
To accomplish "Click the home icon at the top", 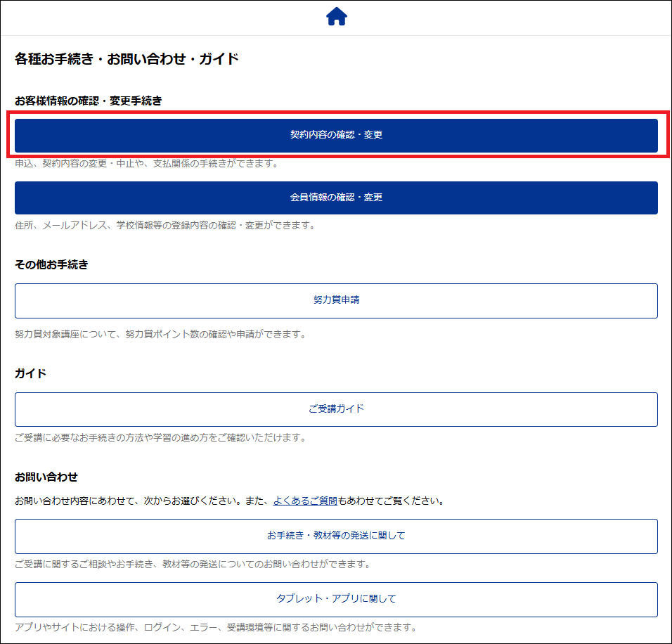I will pyautogui.click(x=337, y=17).
